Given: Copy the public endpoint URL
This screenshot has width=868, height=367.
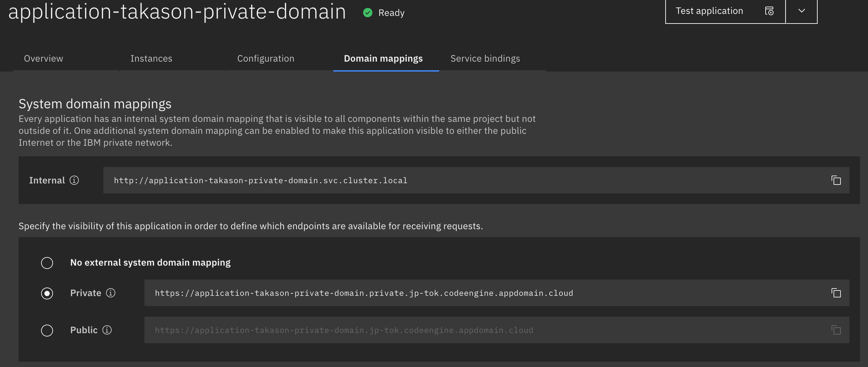Looking at the screenshot, I should pos(836,330).
